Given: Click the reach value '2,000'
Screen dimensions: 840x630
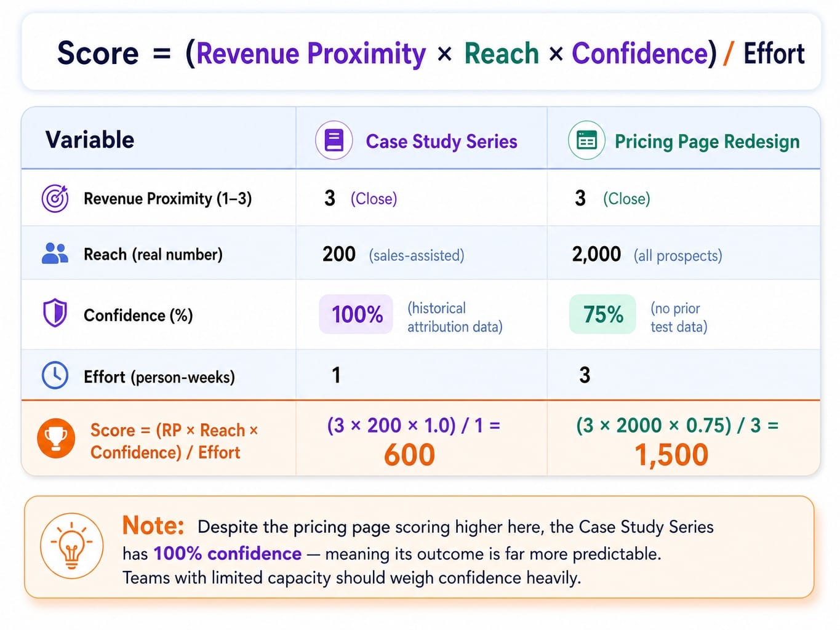Looking at the screenshot, I should tap(596, 253).
